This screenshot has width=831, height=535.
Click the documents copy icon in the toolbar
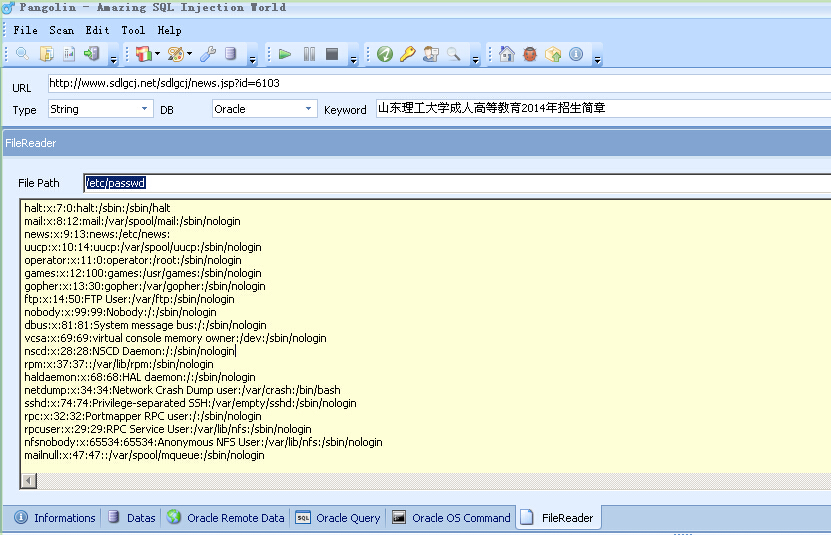[46, 54]
